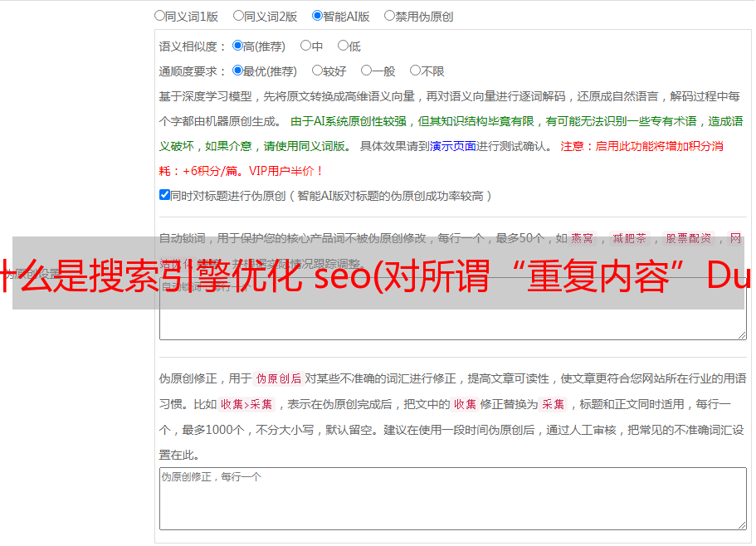Set 通顺度要求 to 一般

pyautogui.click(x=367, y=71)
